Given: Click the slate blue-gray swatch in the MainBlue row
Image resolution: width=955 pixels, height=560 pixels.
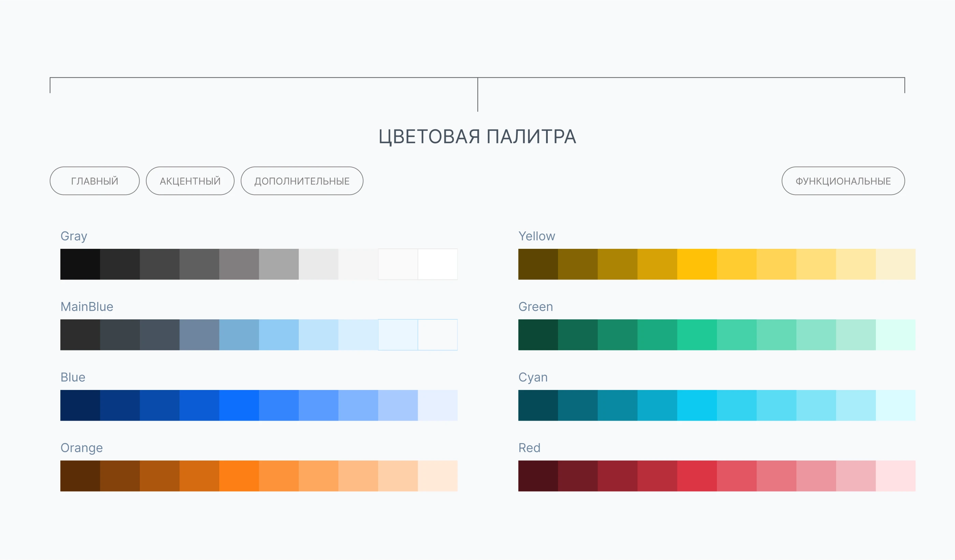Looking at the screenshot, I should click(x=199, y=335).
